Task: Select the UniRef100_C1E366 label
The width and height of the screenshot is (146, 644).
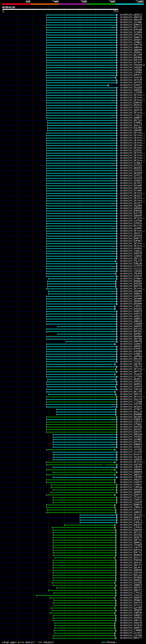Action: tap(131, 636)
